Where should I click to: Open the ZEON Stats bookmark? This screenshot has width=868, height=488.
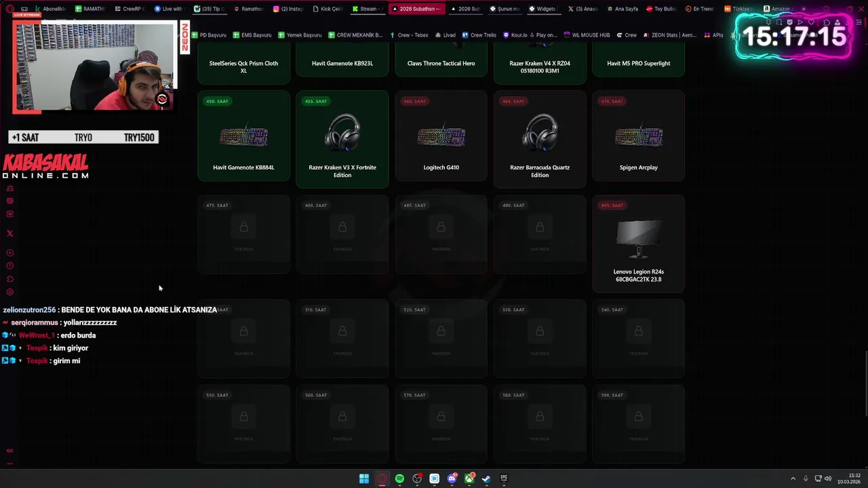pos(670,35)
